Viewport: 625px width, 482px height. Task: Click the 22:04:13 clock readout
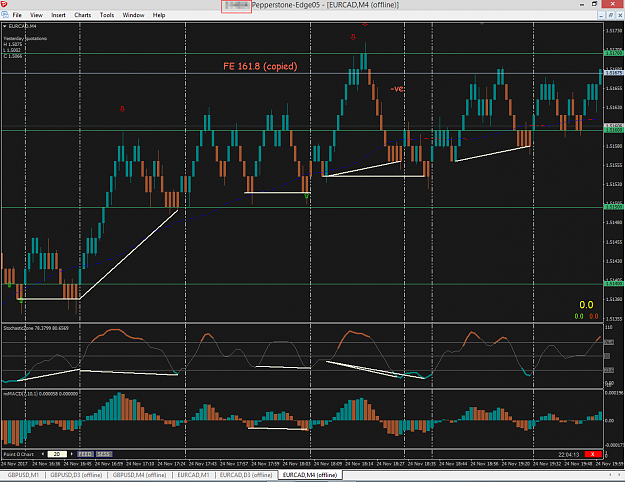(568, 454)
